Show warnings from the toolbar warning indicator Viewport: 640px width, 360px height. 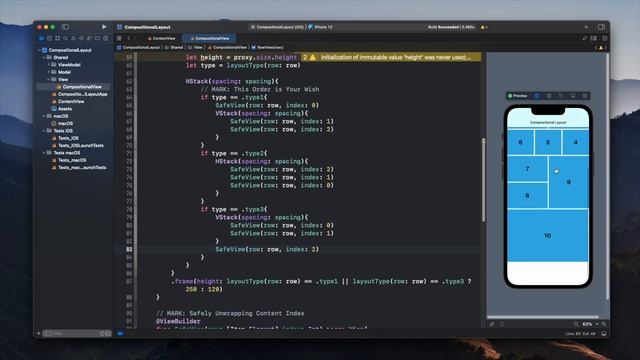[484, 27]
